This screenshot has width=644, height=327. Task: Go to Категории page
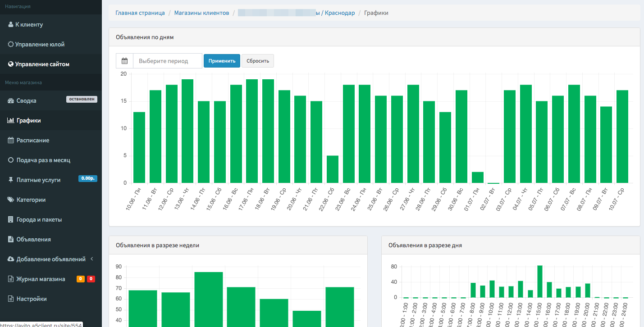(51, 200)
